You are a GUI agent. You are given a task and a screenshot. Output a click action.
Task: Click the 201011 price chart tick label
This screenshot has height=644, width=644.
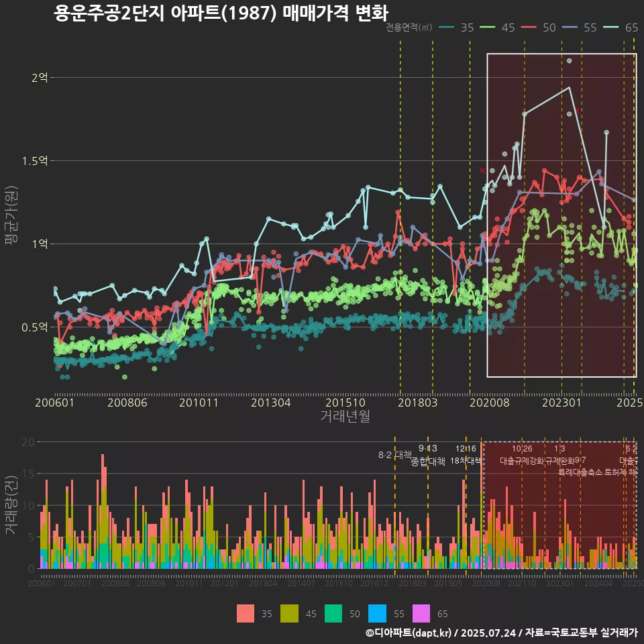[x=199, y=402]
